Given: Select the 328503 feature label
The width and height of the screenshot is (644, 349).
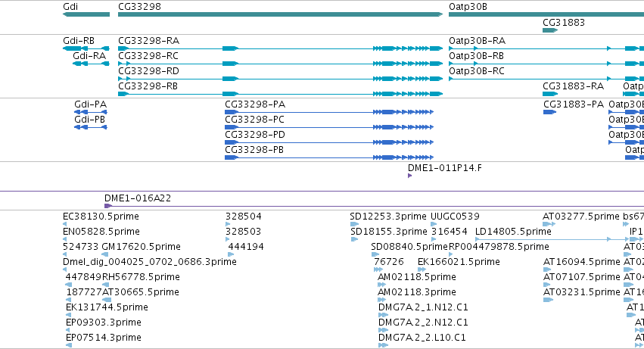Looking at the screenshot, I should point(243,232).
